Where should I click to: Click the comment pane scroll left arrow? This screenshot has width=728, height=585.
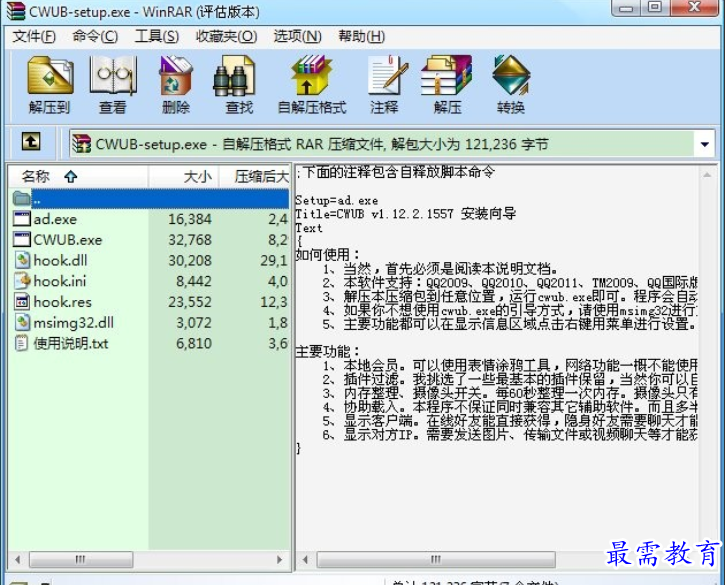pyautogui.click(x=305, y=559)
